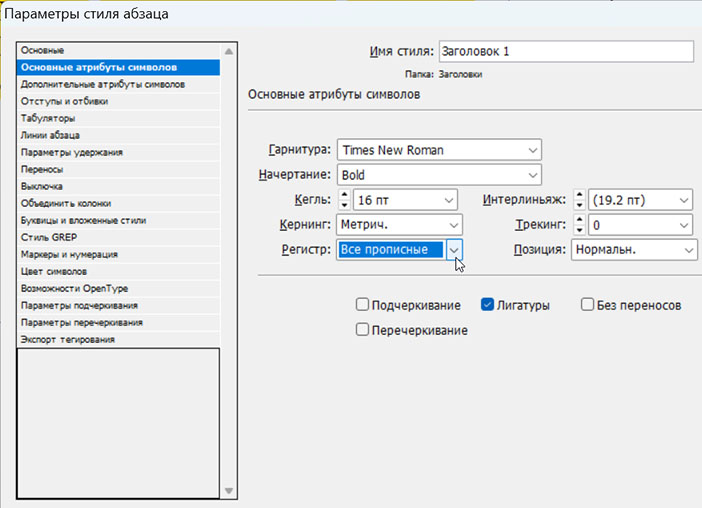
Task: Click the Имя стиля text field
Action: (565, 51)
